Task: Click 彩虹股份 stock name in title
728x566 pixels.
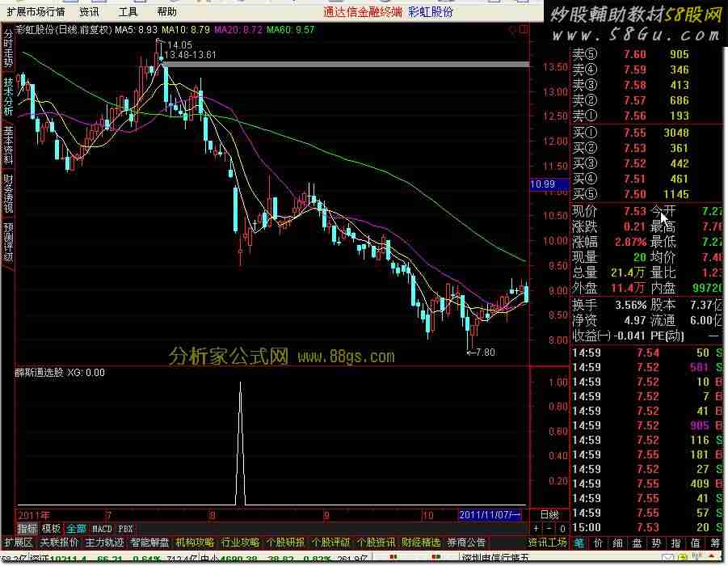Action: [431, 12]
